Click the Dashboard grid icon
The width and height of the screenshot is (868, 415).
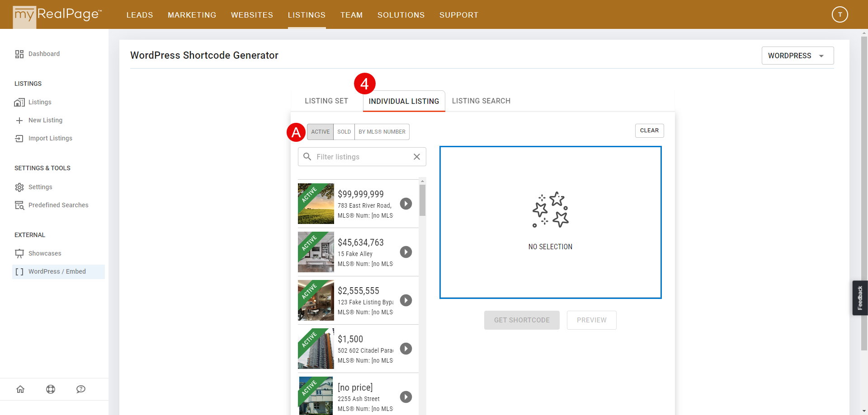19,54
